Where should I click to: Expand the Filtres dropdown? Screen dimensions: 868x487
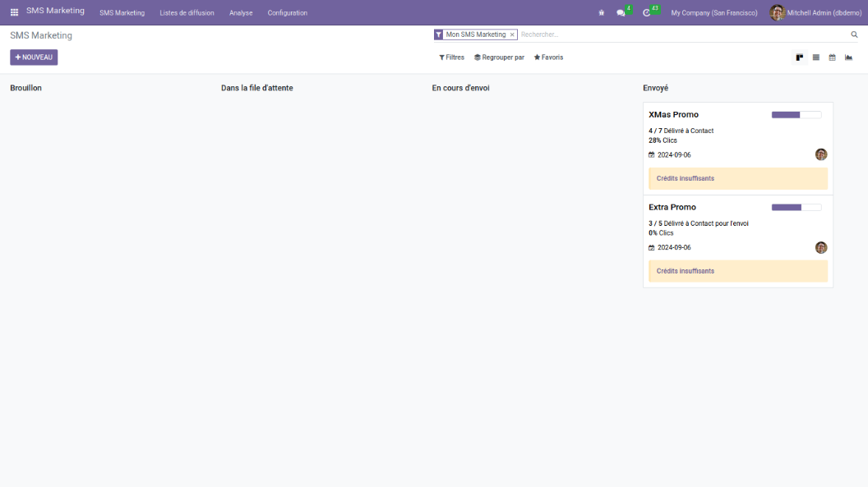[451, 57]
